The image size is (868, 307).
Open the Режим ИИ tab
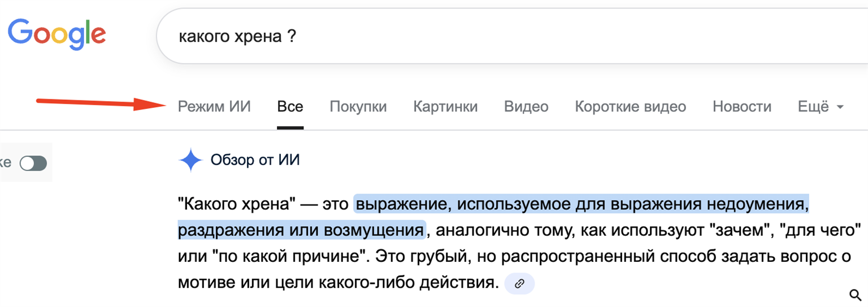click(x=214, y=107)
